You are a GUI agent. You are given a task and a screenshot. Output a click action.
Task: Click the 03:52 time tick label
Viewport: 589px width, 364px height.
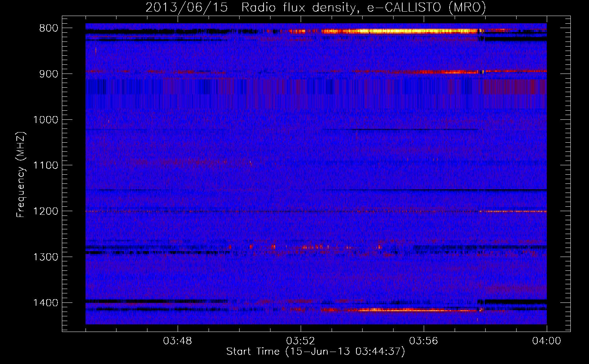coord(301,341)
